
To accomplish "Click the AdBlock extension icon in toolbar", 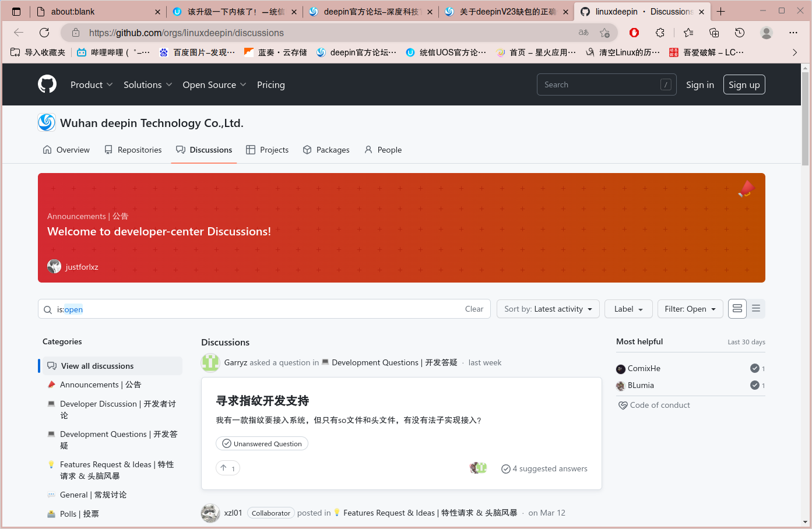I will point(634,33).
